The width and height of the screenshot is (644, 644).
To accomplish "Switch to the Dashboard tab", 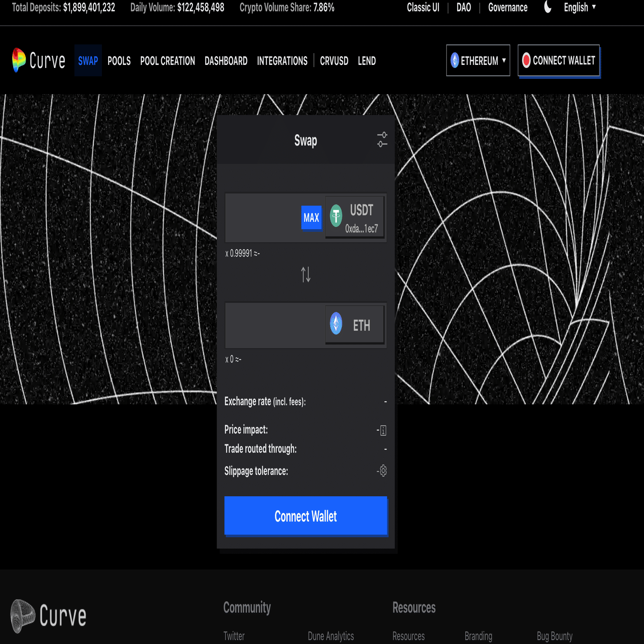I will (226, 61).
